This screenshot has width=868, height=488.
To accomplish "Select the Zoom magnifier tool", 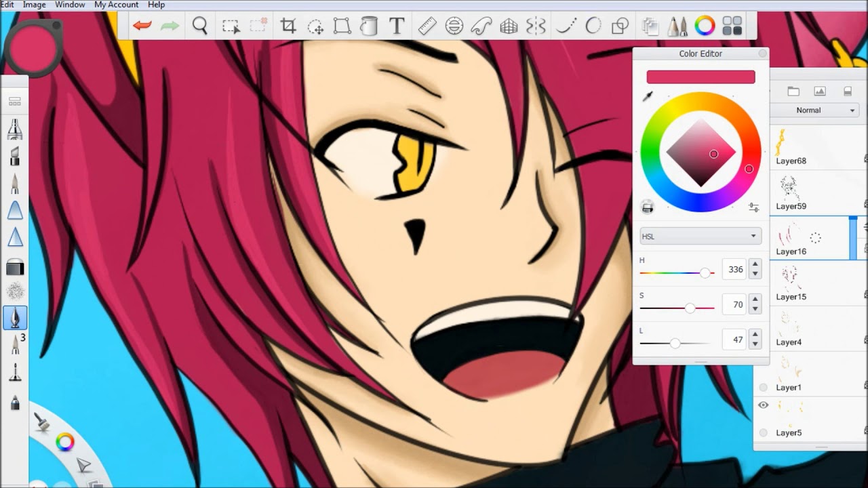I will click(200, 26).
